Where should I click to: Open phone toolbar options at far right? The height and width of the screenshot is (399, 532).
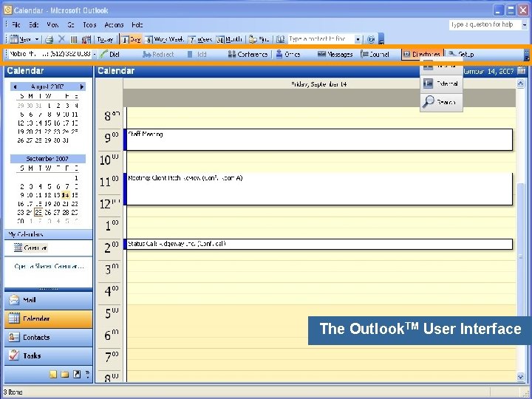pyautogui.click(x=526, y=55)
